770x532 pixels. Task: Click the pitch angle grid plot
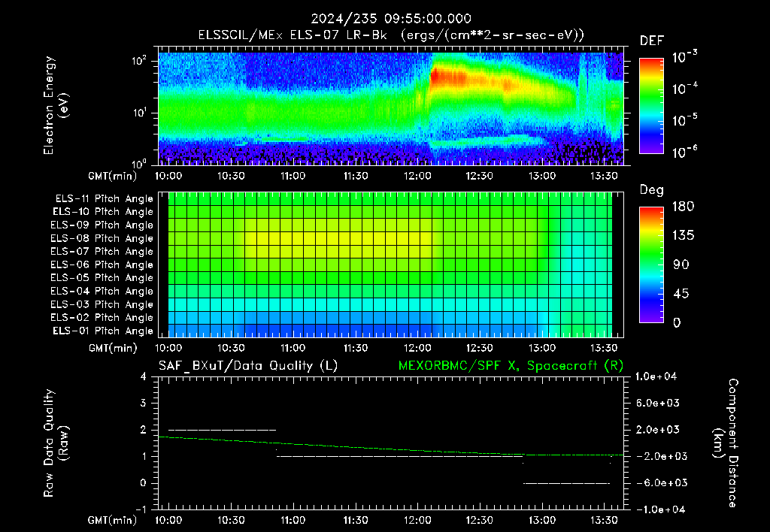point(391,264)
